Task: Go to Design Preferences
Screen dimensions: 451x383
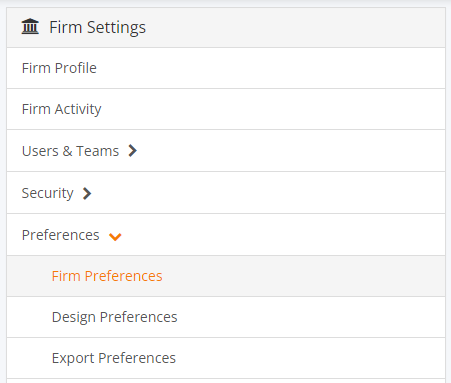Action: click(115, 317)
